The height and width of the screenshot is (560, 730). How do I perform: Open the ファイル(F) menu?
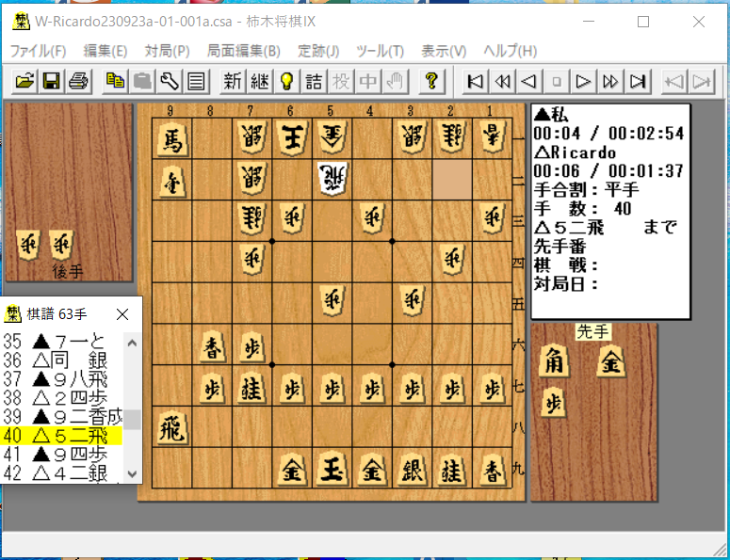(38, 51)
